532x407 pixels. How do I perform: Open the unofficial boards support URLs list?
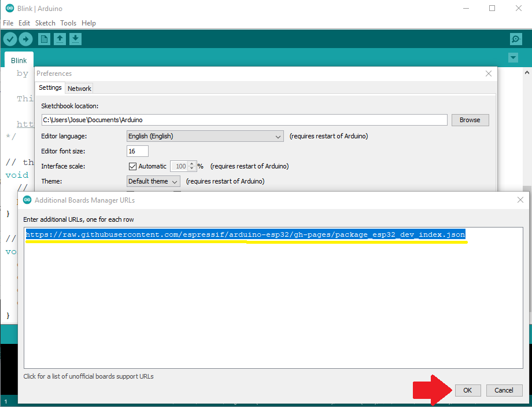[x=88, y=376]
